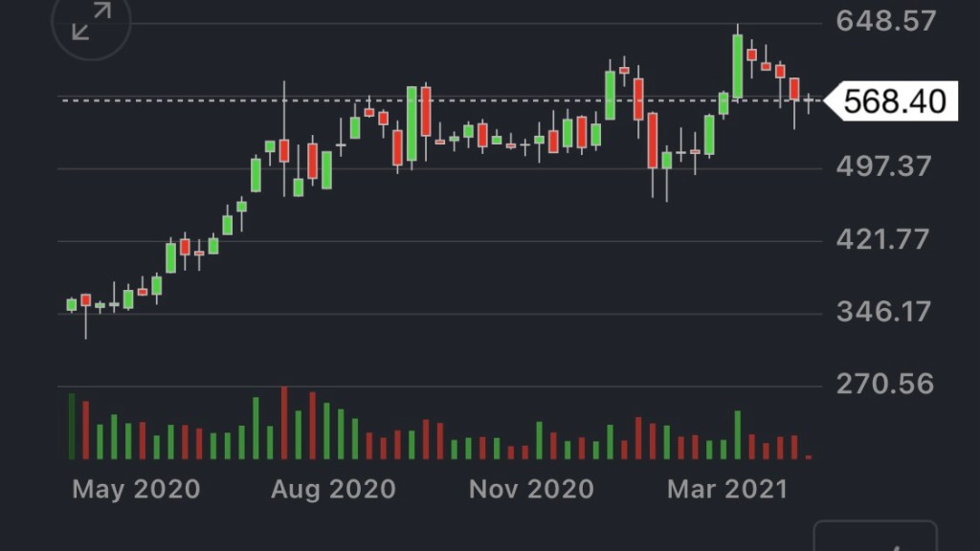Click the tallest red volume bar

point(284,424)
